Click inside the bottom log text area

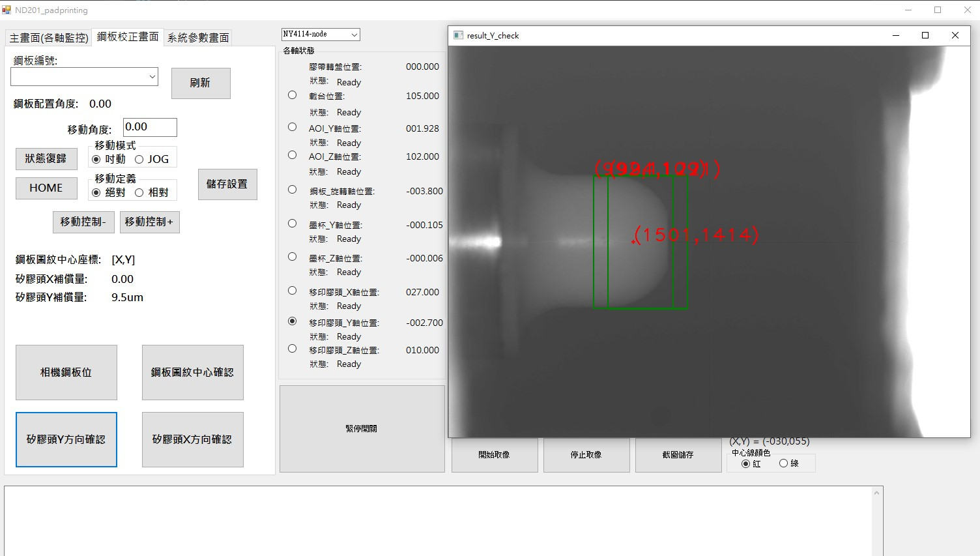tap(438, 521)
